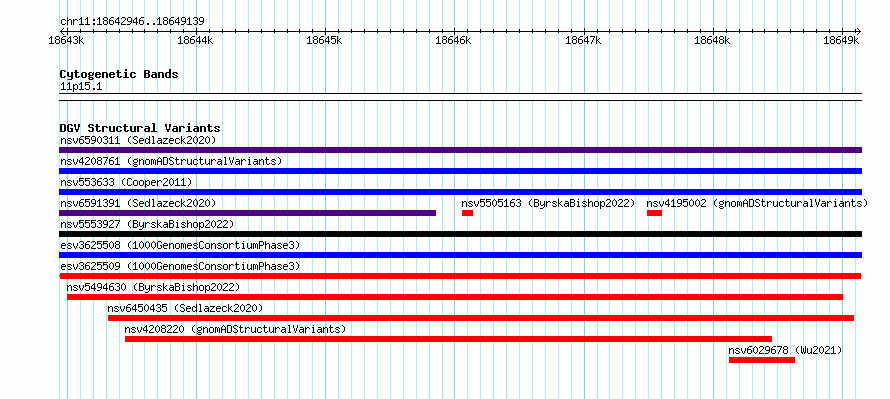Image resolution: width=890 pixels, height=399 pixels.
Task: Click the red nsv6450435 variant bar
Action: pyautogui.click(x=481, y=318)
